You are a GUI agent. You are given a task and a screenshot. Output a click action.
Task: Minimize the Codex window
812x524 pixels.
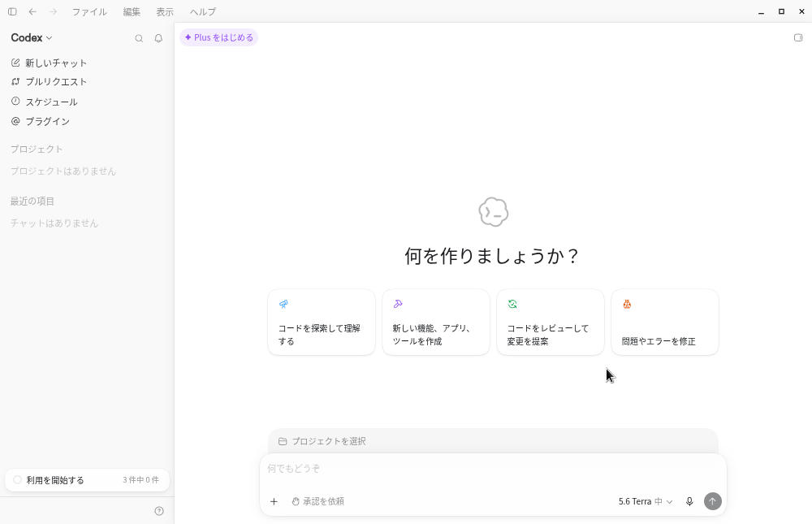(x=762, y=11)
